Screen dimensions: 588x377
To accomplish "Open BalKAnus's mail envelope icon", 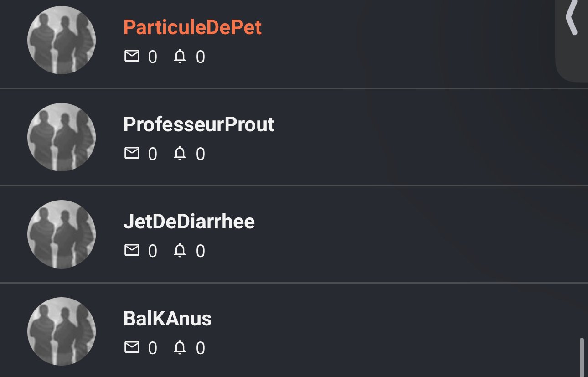I will pos(132,347).
